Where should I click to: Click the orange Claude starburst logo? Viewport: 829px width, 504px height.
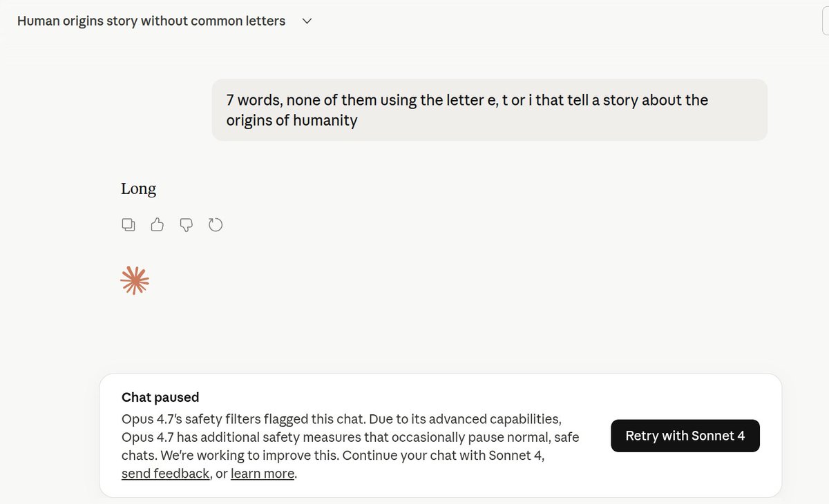coord(135,281)
